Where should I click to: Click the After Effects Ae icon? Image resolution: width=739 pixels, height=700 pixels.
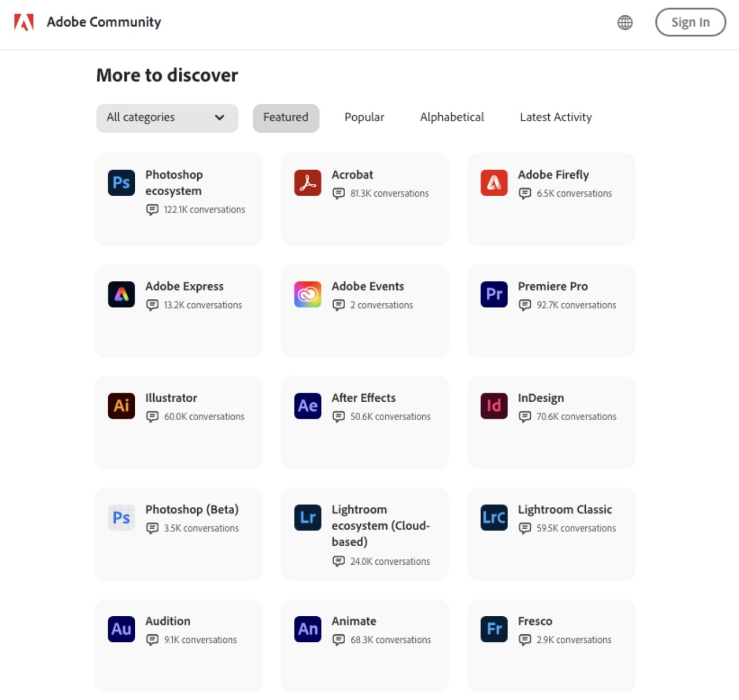(308, 405)
